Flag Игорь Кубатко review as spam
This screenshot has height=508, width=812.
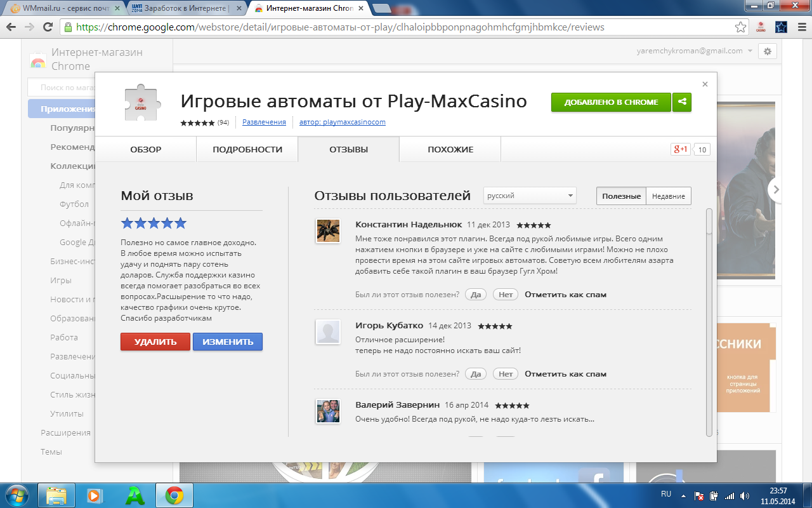(565, 374)
